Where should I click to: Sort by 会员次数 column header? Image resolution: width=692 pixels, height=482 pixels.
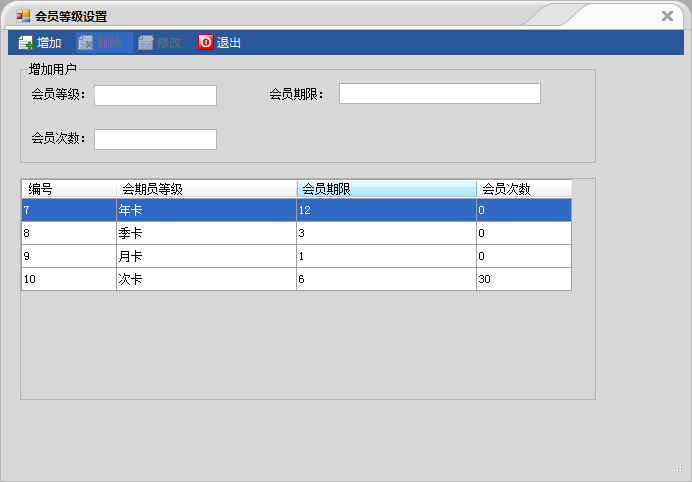point(523,189)
